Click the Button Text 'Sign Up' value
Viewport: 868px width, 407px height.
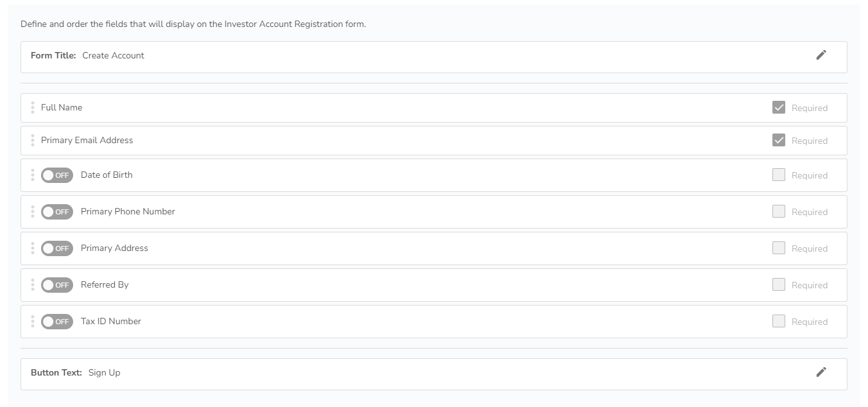(x=104, y=373)
